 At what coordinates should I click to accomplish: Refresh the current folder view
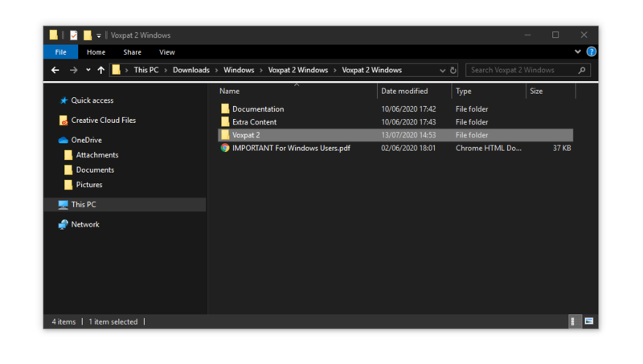453,71
